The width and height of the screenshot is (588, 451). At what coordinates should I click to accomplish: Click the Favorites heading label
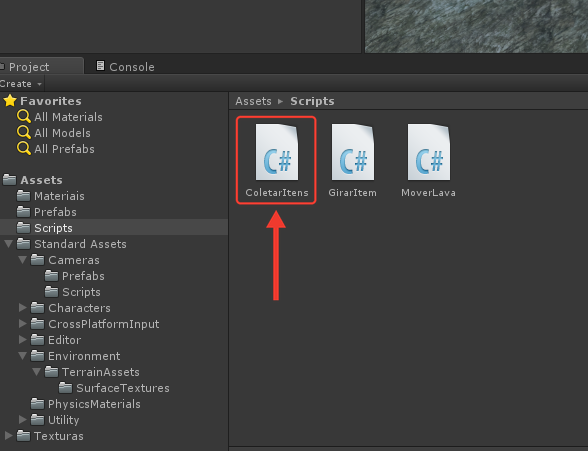51,101
